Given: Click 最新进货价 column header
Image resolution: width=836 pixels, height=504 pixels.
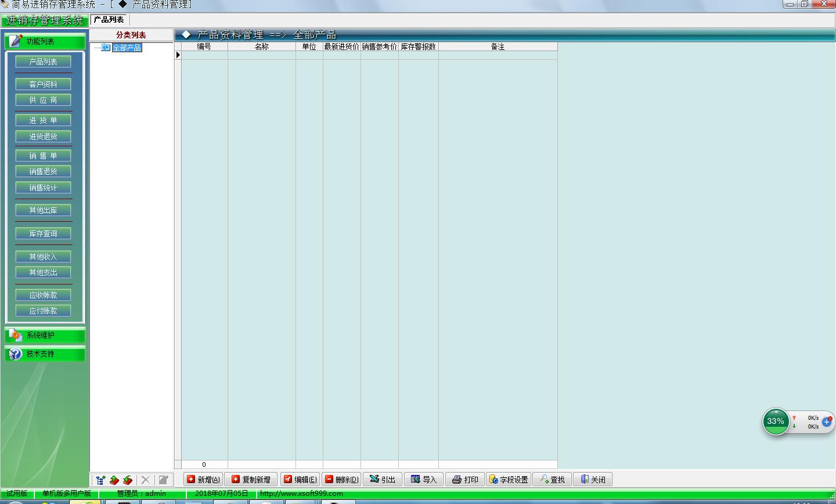Looking at the screenshot, I should [x=342, y=46].
